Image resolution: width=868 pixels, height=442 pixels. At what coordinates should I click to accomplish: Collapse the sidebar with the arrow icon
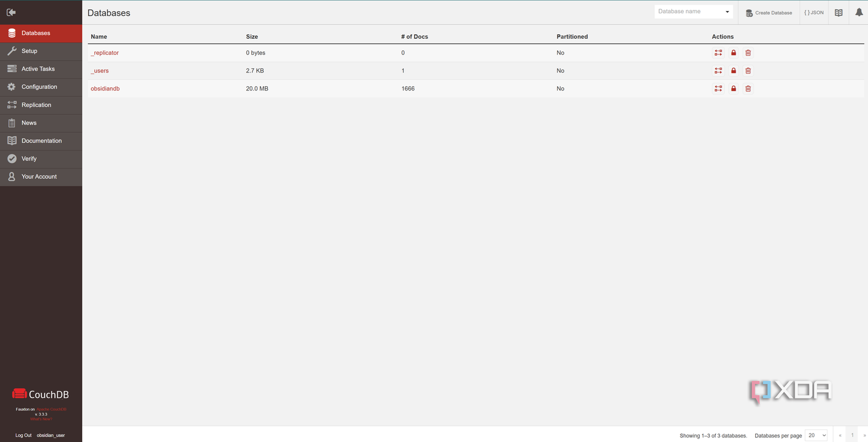(x=11, y=12)
